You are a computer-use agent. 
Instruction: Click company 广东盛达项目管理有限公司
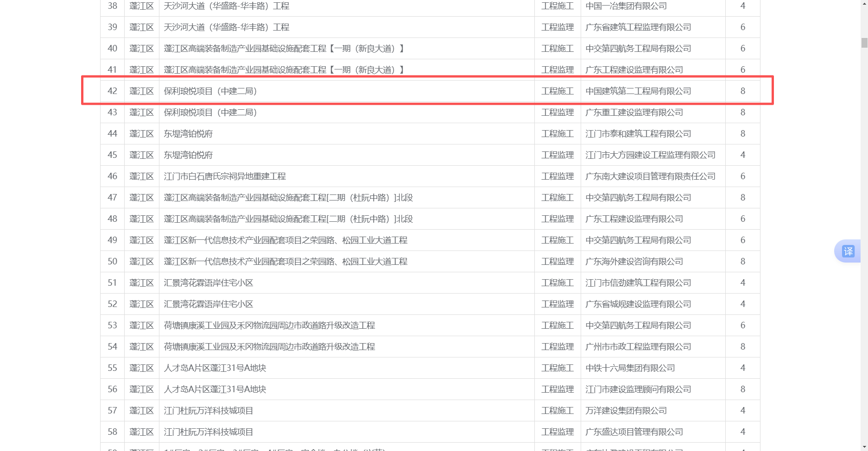(634, 432)
